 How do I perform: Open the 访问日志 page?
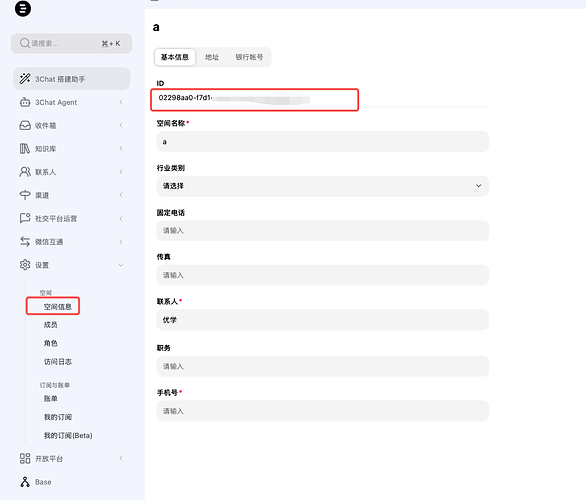58,361
